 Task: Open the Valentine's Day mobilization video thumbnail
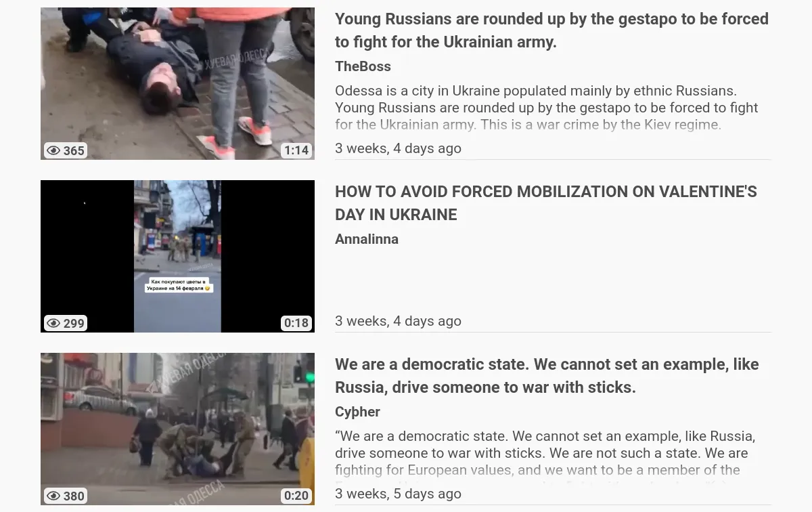click(177, 256)
